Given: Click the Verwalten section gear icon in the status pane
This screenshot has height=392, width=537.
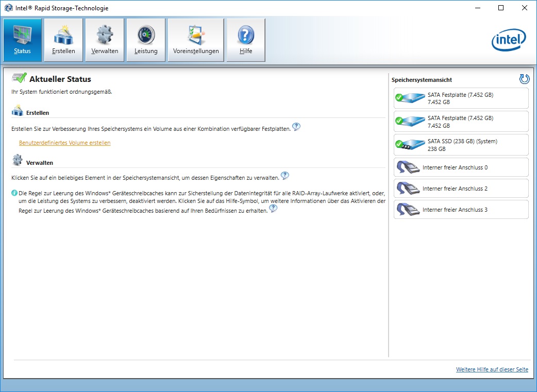Looking at the screenshot, I should [x=17, y=160].
